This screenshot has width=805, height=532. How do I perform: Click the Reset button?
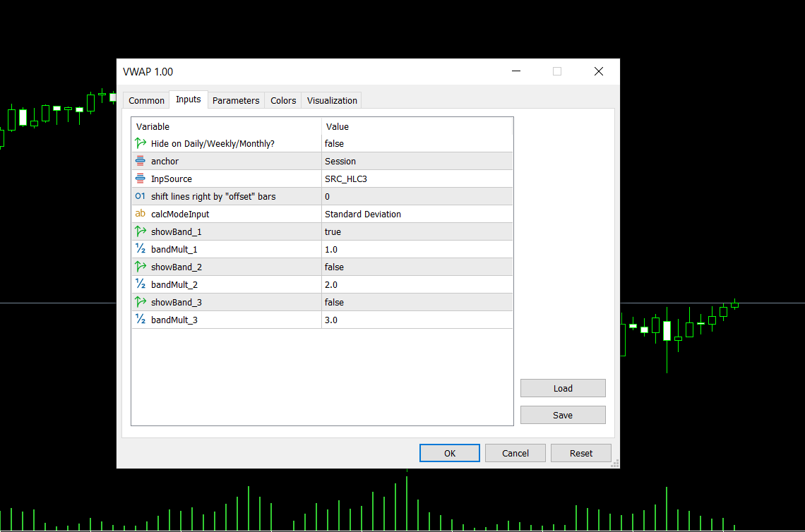[580, 453]
